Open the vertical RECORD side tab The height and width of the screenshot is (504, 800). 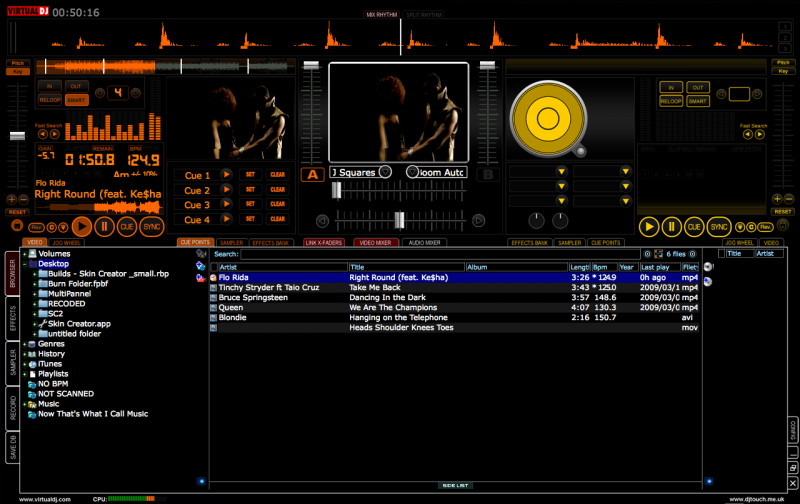(13, 408)
